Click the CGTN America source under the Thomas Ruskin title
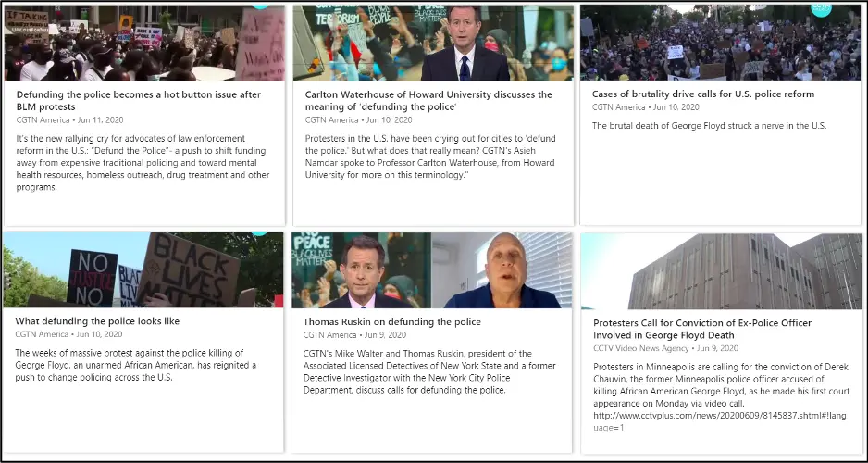The width and height of the screenshot is (868, 463). point(330,335)
